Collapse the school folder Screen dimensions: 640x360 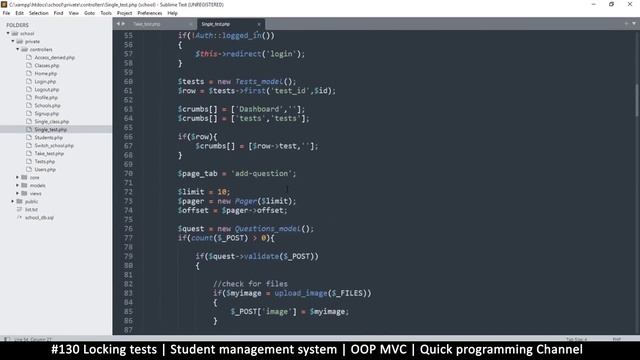point(8,33)
